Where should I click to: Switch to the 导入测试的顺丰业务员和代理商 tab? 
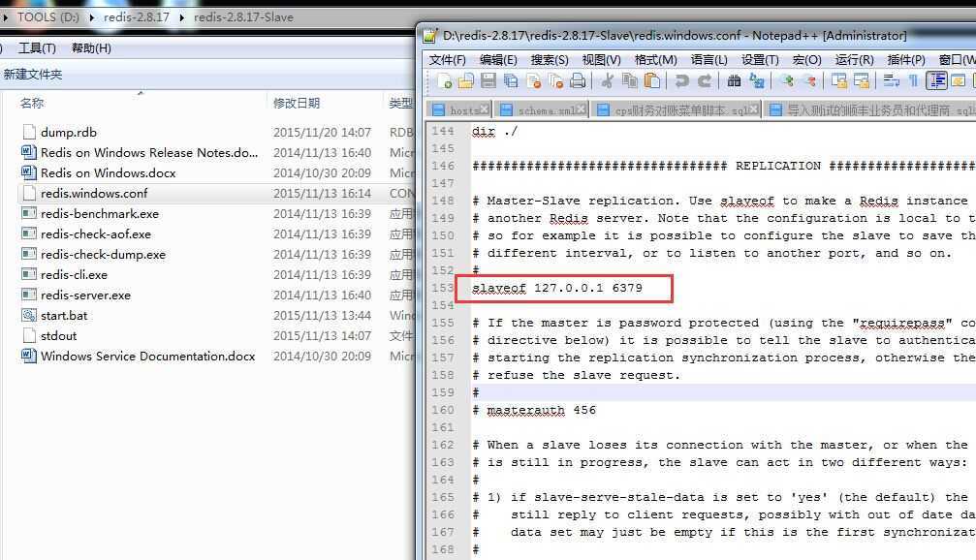[x=870, y=110]
